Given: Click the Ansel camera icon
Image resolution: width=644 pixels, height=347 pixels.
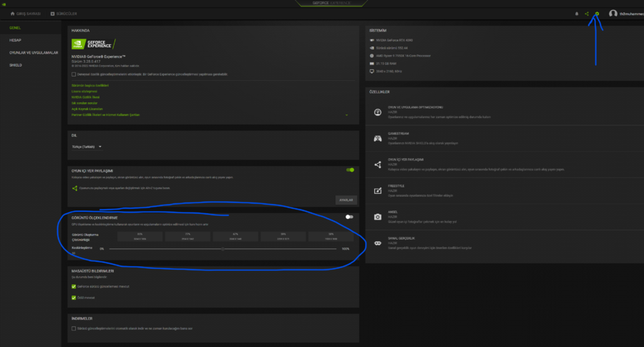Looking at the screenshot, I should [x=377, y=217].
